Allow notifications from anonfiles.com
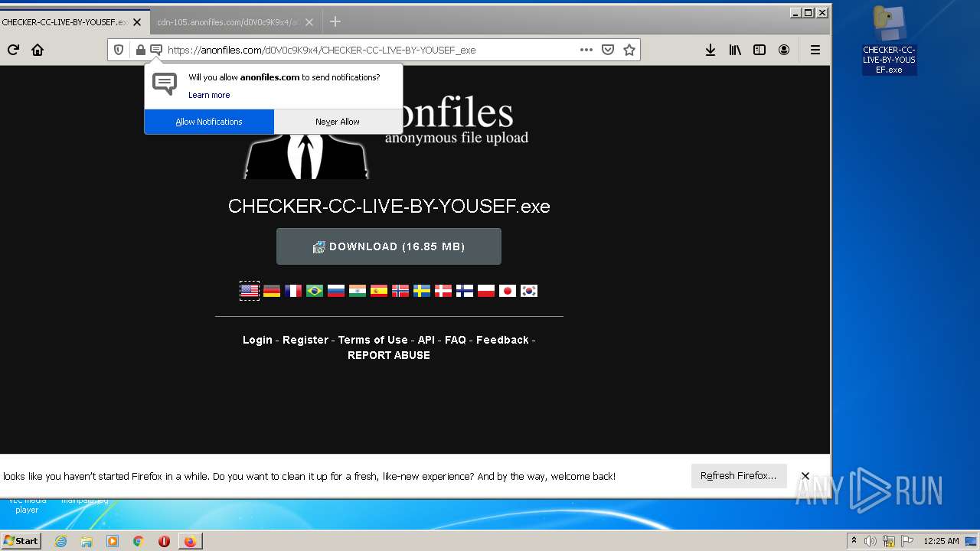This screenshot has width=980, height=551. point(209,122)
